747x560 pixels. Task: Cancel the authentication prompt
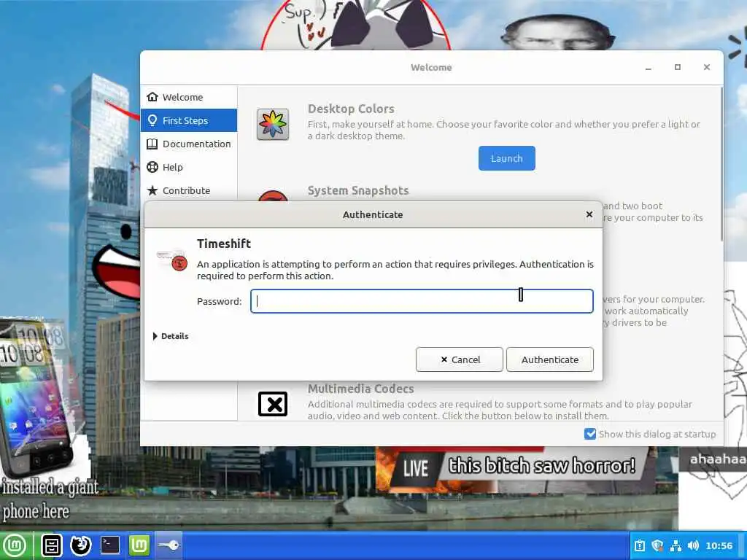pyautogui.click(x=460, y=359)
